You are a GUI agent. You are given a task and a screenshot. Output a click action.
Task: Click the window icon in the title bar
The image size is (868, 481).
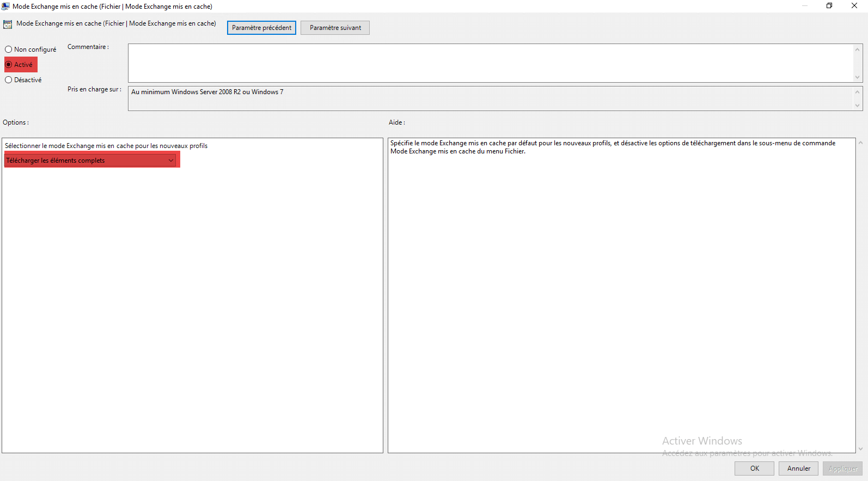(x=5, y=6)
